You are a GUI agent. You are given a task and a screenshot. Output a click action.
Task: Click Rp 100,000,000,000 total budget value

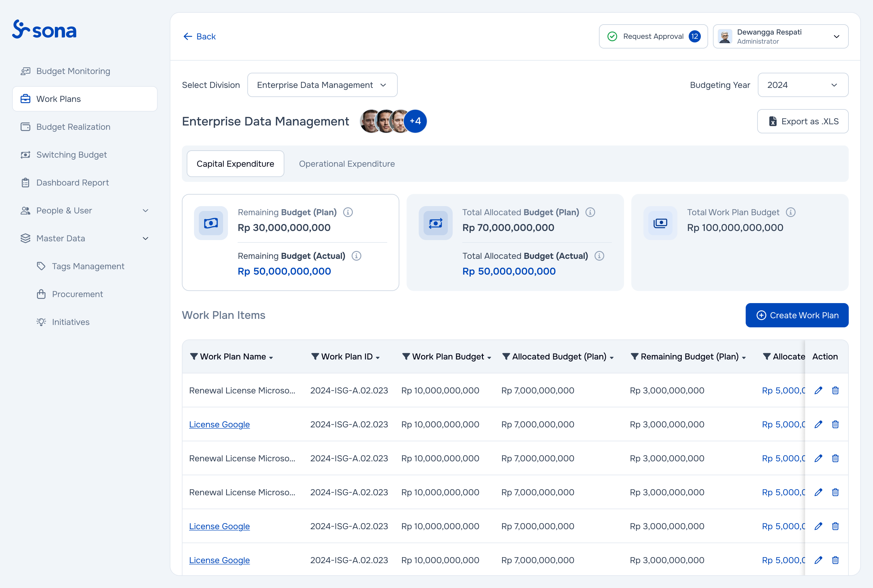[735, 228]
